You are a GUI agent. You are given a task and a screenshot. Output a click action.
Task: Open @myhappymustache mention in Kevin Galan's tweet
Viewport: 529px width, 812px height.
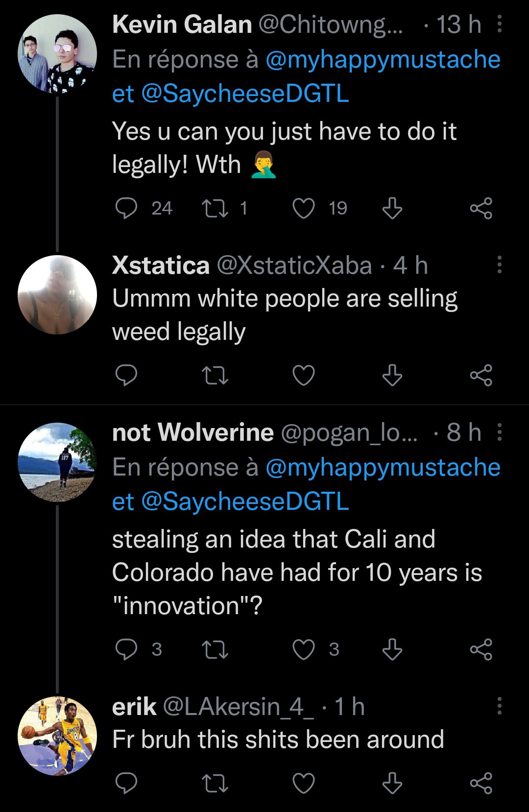(383, 60)
